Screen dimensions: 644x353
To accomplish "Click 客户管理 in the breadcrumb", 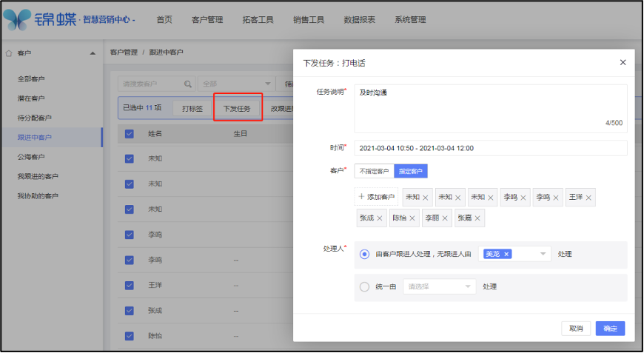I will coord(124,52).
